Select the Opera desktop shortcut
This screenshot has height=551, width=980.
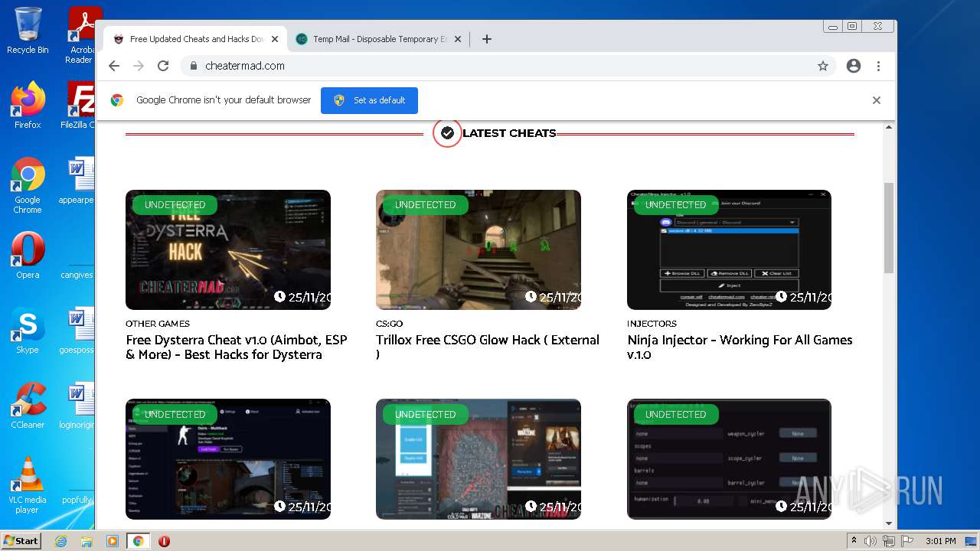28,256
